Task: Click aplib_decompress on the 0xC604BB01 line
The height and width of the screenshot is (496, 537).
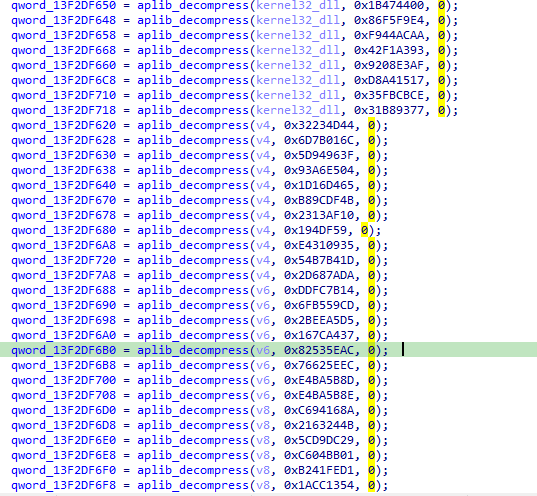Action: coord(193,456)
